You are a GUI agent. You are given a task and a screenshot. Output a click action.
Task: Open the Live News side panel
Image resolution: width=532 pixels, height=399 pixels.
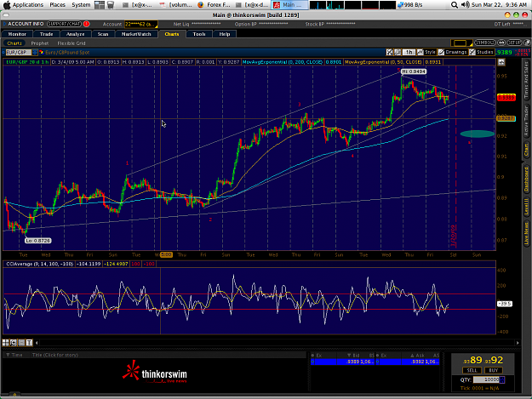tap(526, 233)
